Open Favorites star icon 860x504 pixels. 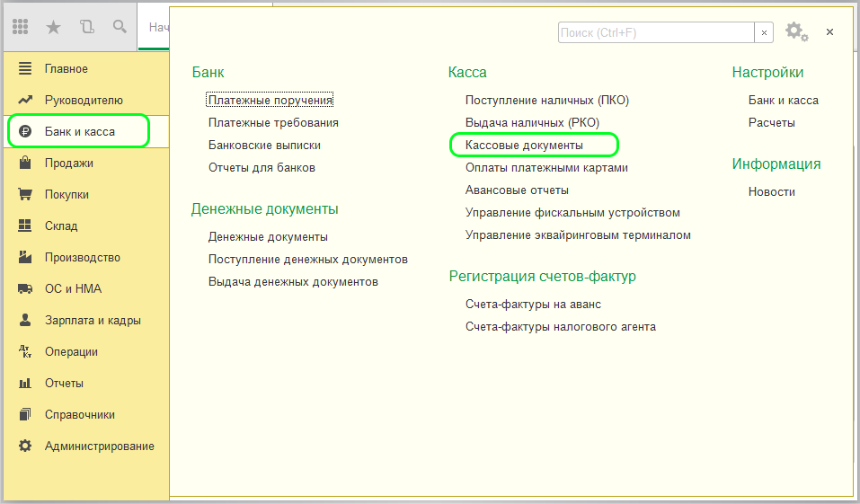pyautogui.click(x=54, y=27)
